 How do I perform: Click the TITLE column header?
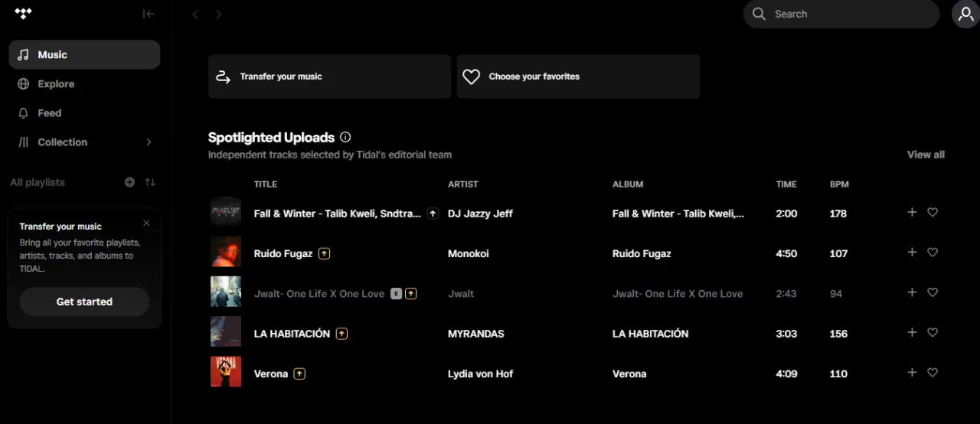tap(266, 184)
